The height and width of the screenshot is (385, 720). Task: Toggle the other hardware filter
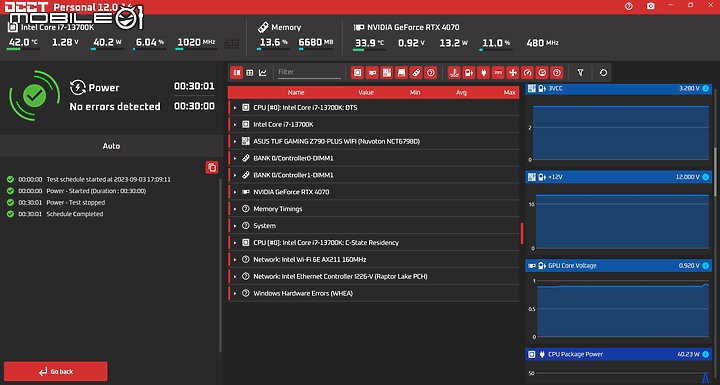[x=431, y=73]
